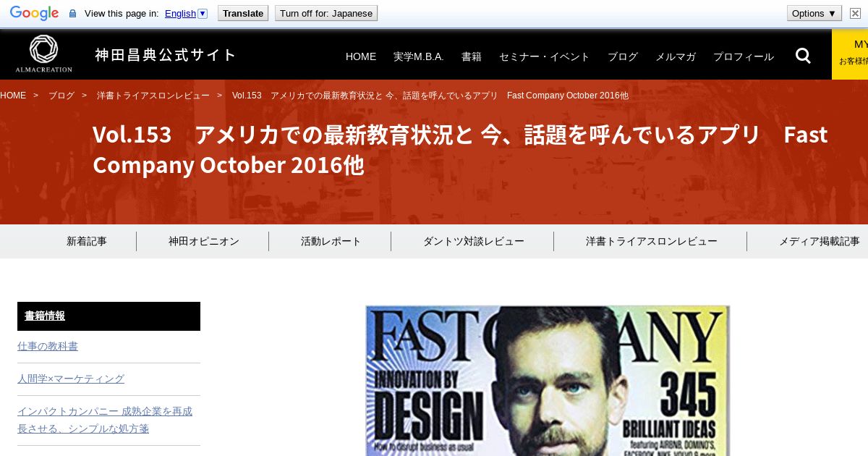868x456 pixels.
Task: Click the padlock secure icon
Action: 72,13
